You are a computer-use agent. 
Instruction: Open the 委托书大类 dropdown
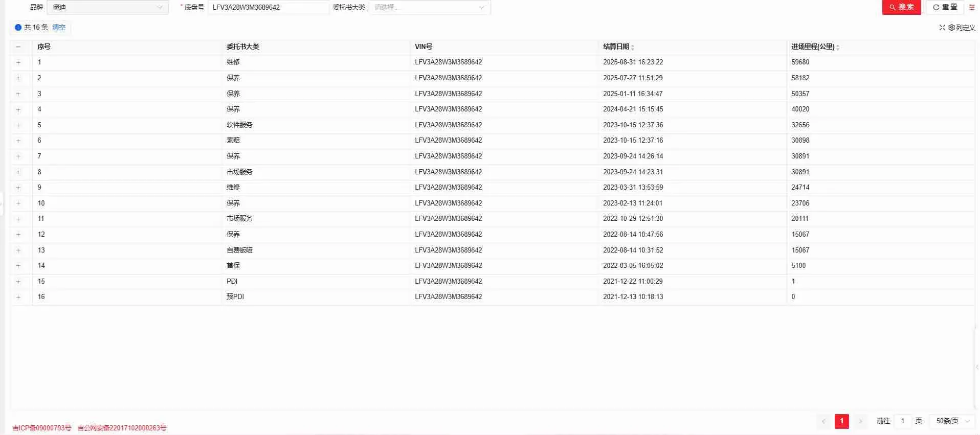tap(430, 7)
